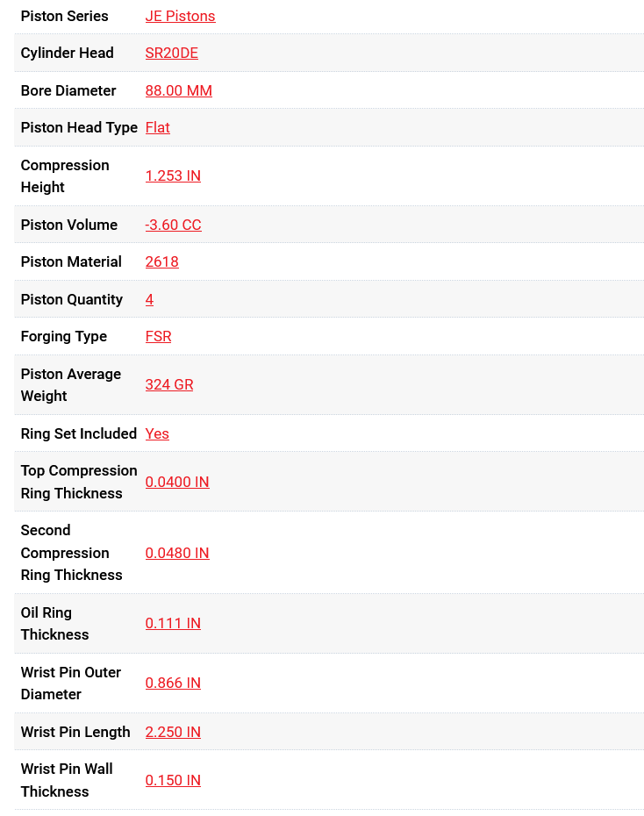Open the JE Pistons series link
Viewport: 644px width, 816px height.
pyautogui.click(x=180, y=16)
